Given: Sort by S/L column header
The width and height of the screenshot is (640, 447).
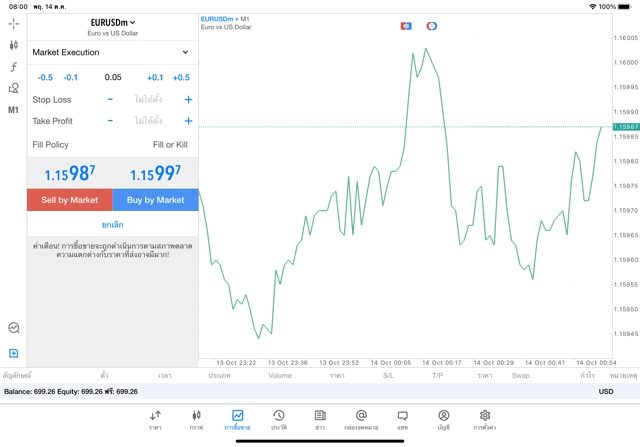Looking at the screenshot, I should (388, 375).
